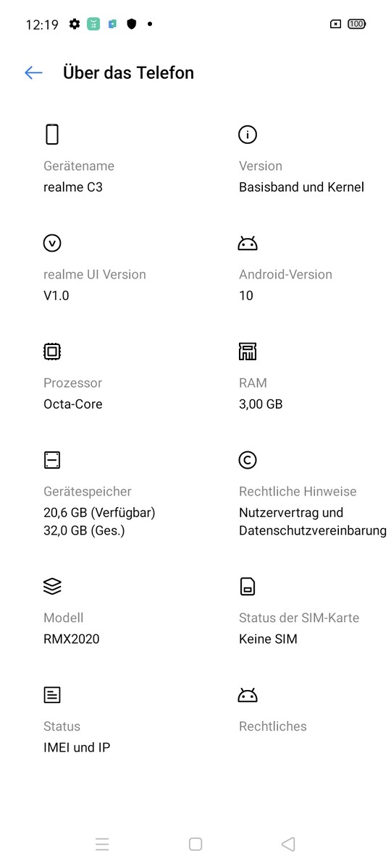
Task: Tap the settings gear in status bar
Action: [x=75, y=24]
